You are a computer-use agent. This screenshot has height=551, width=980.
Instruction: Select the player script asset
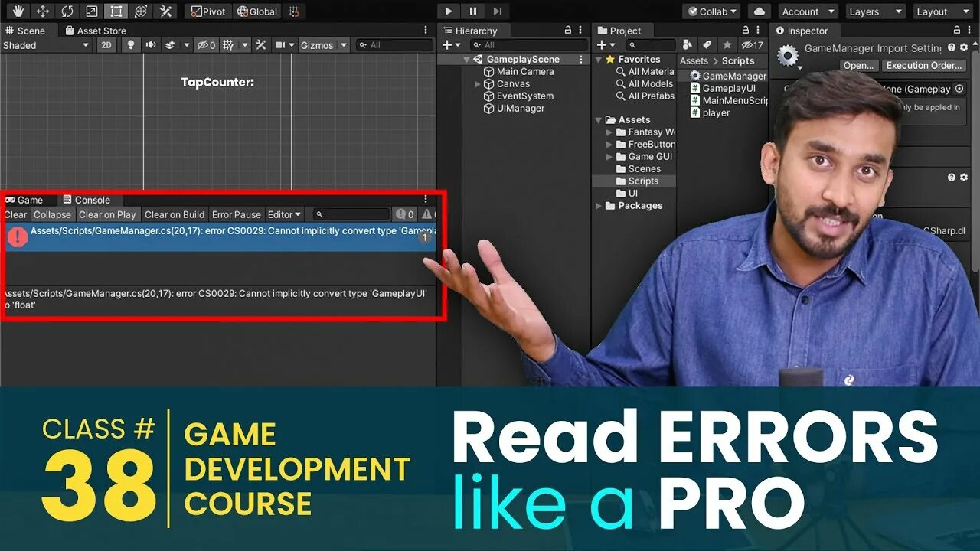710,112
